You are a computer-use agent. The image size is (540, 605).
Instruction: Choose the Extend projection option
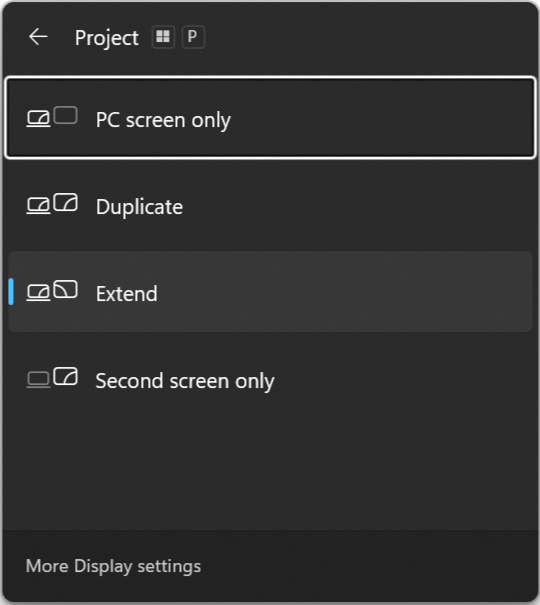point(270,292)
